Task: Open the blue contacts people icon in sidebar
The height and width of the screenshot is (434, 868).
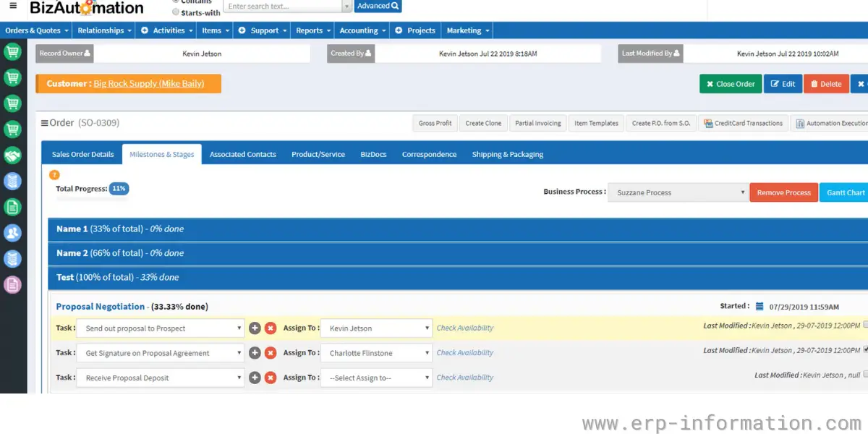Action: tap(12, 233)
